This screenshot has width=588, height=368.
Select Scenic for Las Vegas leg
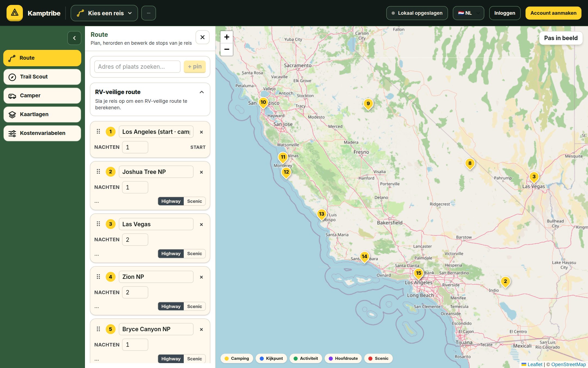pos(195,254)
